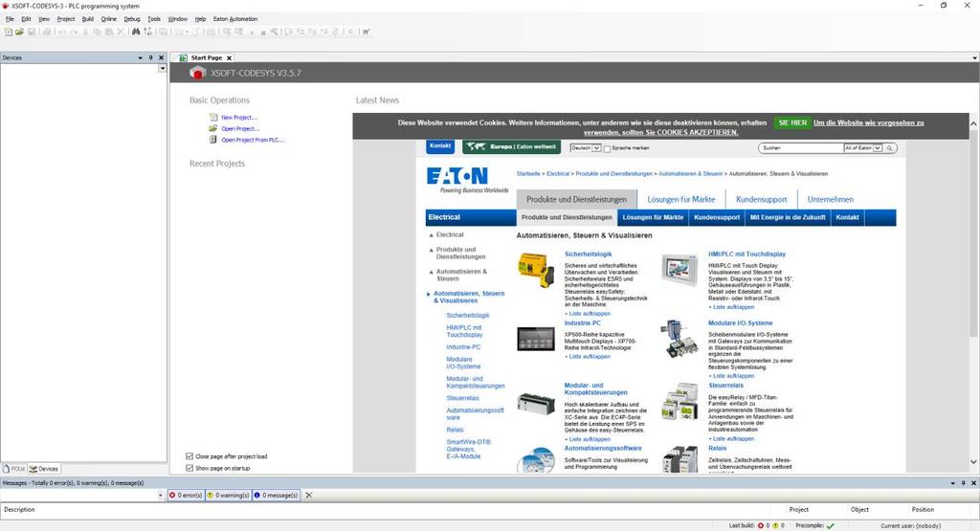
Task: Click the Delete X toolbar icon
Action: [x=122, y=32]
